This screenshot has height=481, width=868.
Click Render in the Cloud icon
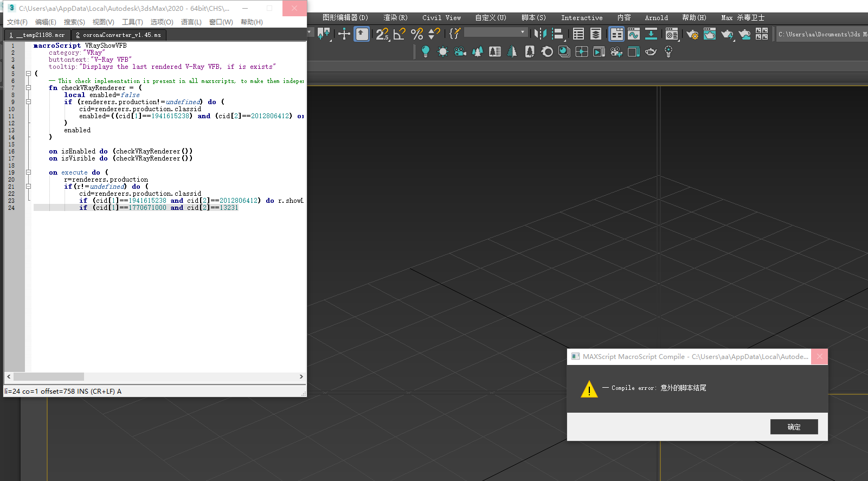pos(744,34)
